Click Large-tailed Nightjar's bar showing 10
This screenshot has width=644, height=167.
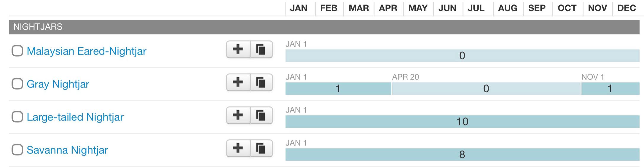462,122
